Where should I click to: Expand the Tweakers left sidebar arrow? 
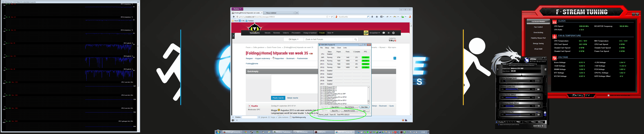click(233, 36)
